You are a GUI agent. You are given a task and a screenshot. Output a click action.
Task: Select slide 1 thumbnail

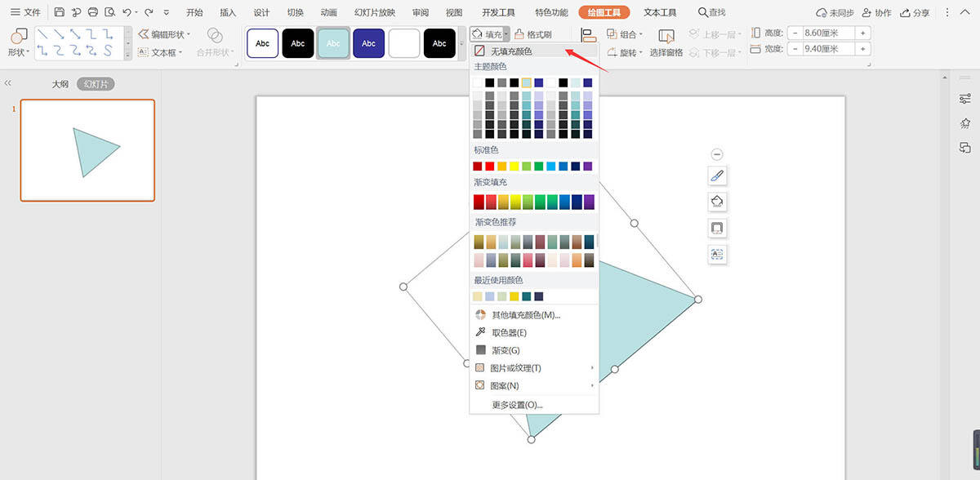(87, 150)
